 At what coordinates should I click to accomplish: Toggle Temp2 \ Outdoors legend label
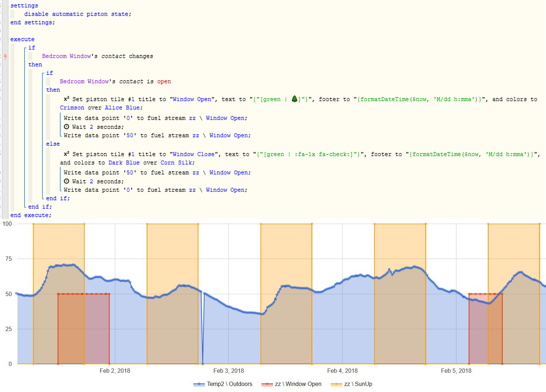pos(229,384)
